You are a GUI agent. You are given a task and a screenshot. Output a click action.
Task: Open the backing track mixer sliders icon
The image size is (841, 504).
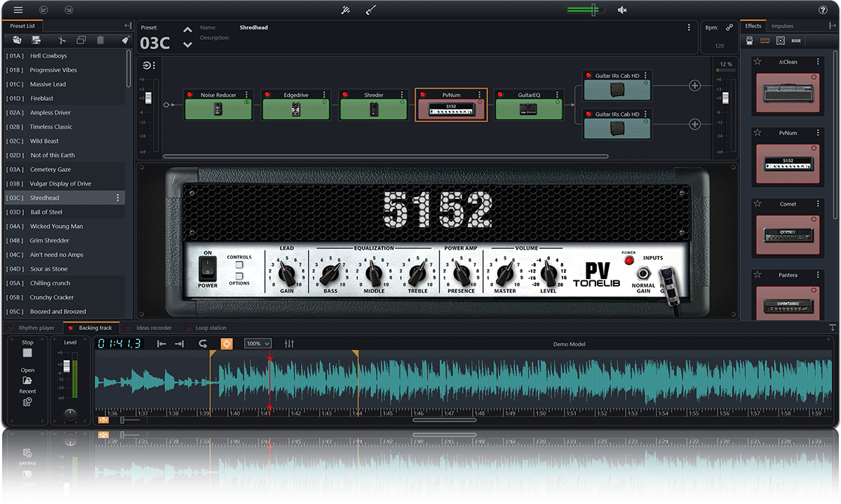[x=289, y=343]
